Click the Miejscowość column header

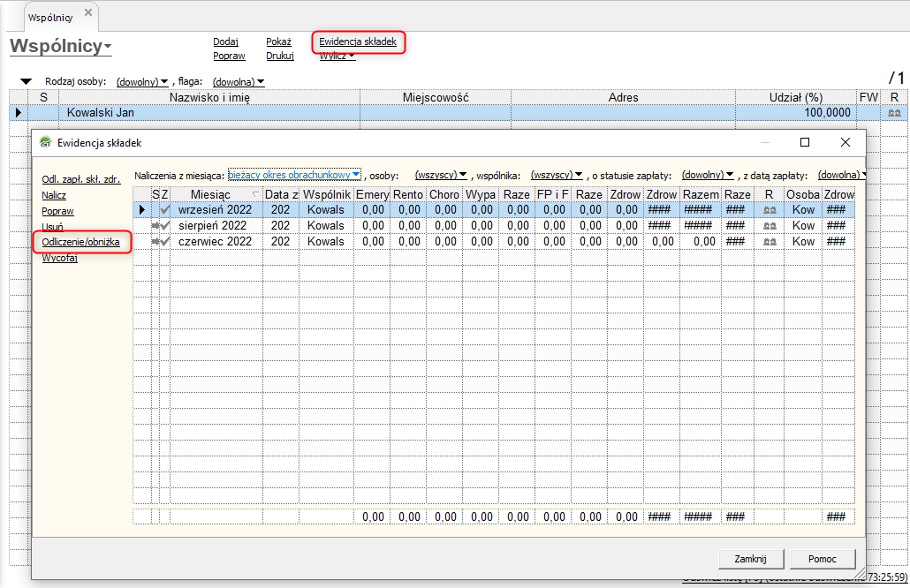pyautogui.click(x=436, y=97)
